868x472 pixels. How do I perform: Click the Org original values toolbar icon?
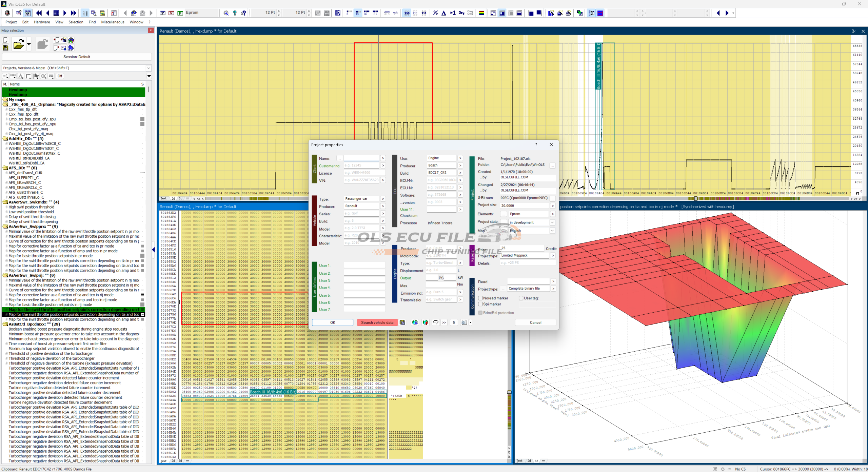[461, 13]
